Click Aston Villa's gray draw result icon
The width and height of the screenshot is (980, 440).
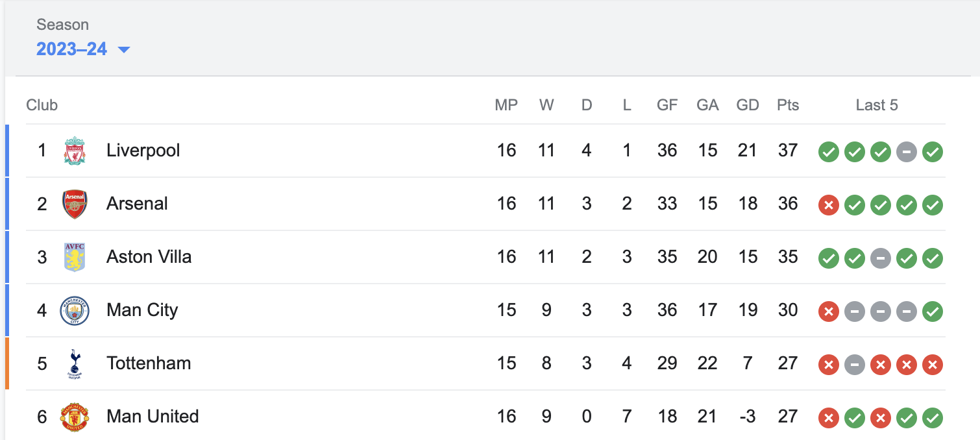(881, 259)
